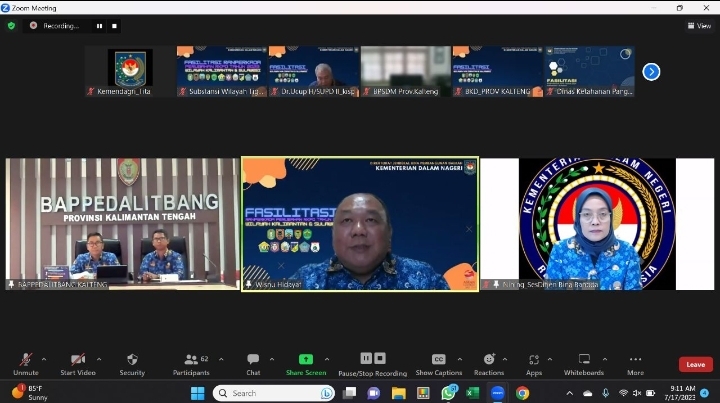
Task: Open the Reactions emoji menu
Action: 489,360
